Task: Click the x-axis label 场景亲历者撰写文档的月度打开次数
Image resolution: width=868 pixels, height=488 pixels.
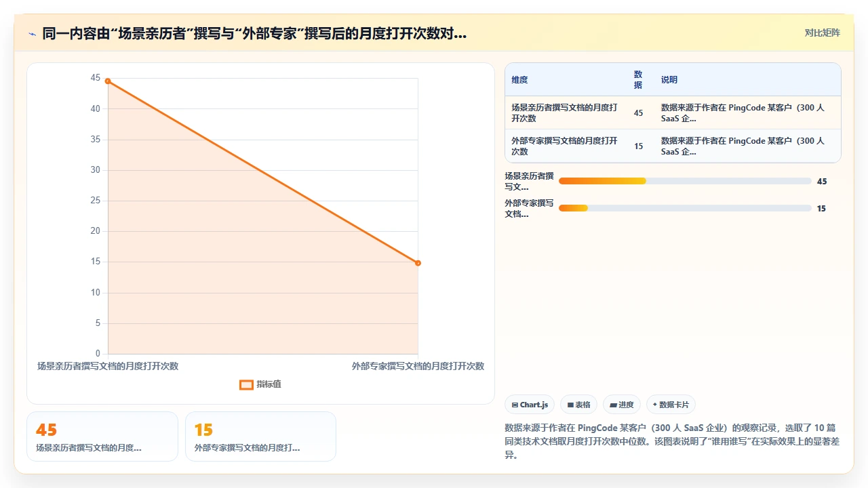Action: (x=108, y=366)
